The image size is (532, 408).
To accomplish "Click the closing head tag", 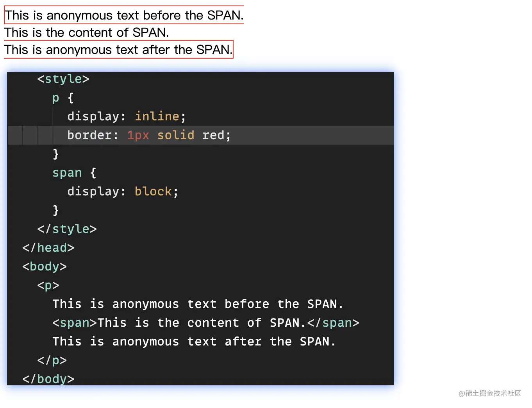I will point(48,247).
